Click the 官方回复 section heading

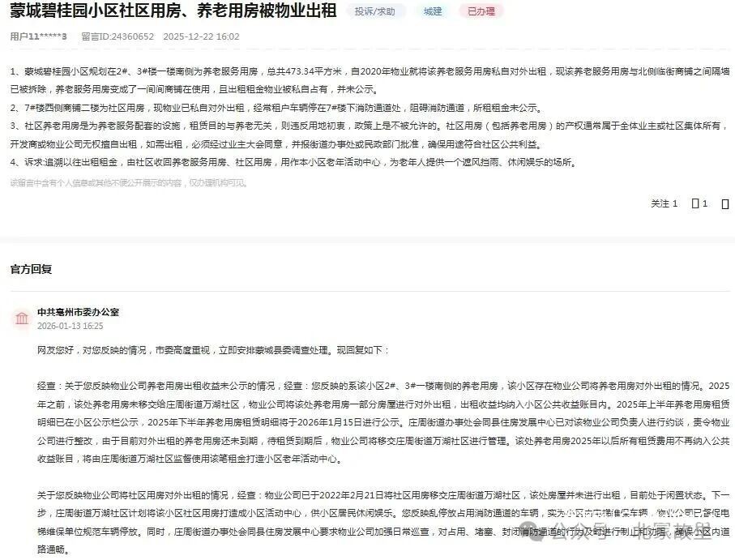click(31, 268)
